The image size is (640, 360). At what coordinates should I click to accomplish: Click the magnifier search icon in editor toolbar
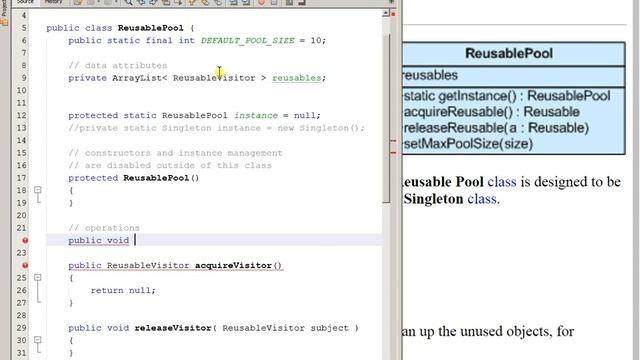129,2
